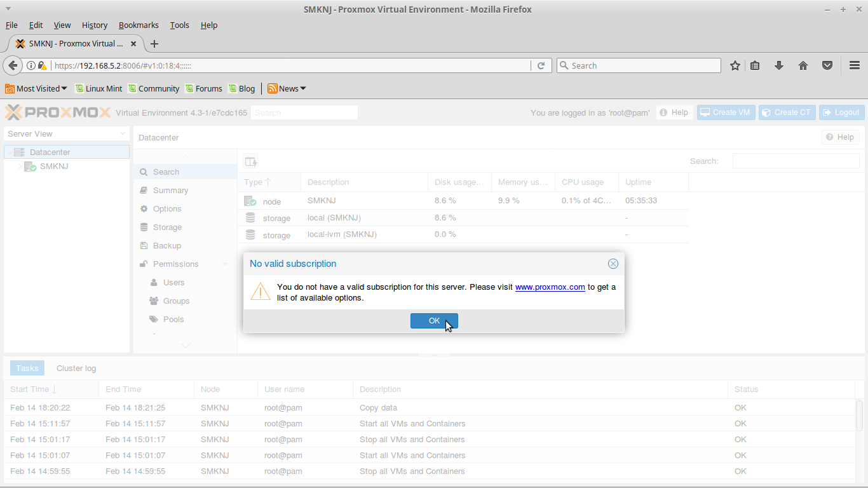Close the SMKNJ - Proxmox Virtual tab
The width and height of the screenshot is (868, 488).
(x=133, y=44)
